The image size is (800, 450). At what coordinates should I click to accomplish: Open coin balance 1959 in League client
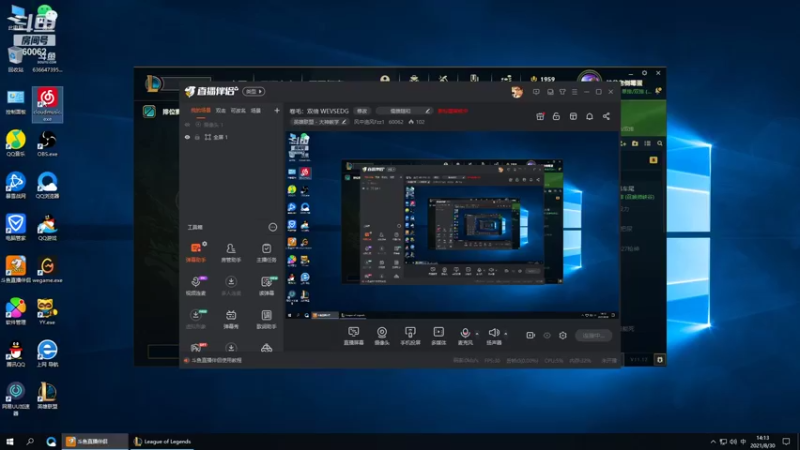click(x=543, y=79)
